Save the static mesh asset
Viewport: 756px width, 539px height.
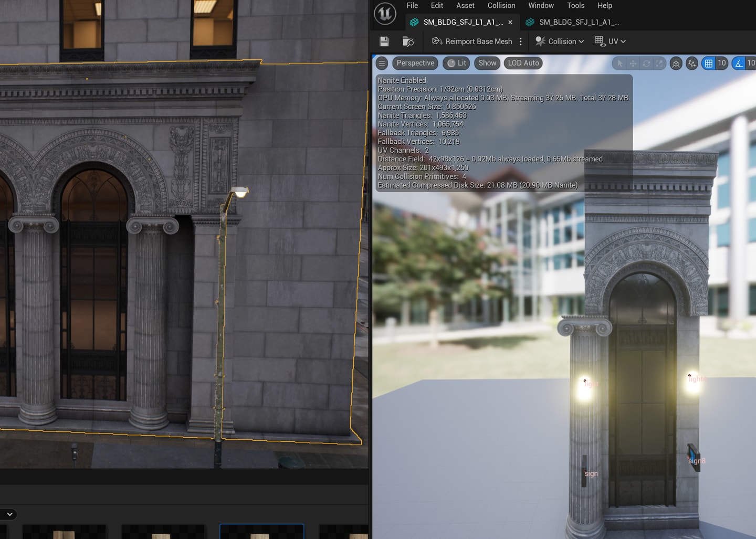click(x=384, y=41)
